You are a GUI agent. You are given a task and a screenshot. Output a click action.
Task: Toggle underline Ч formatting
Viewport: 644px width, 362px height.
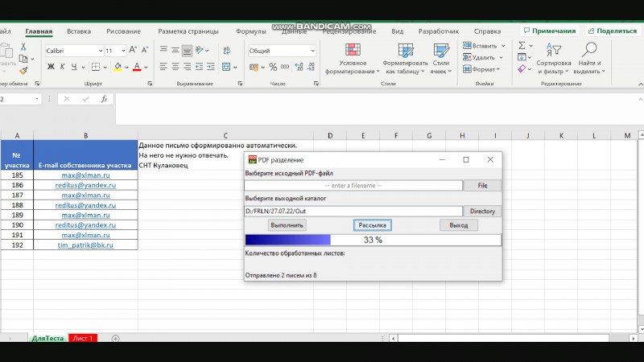coord(74,67)
